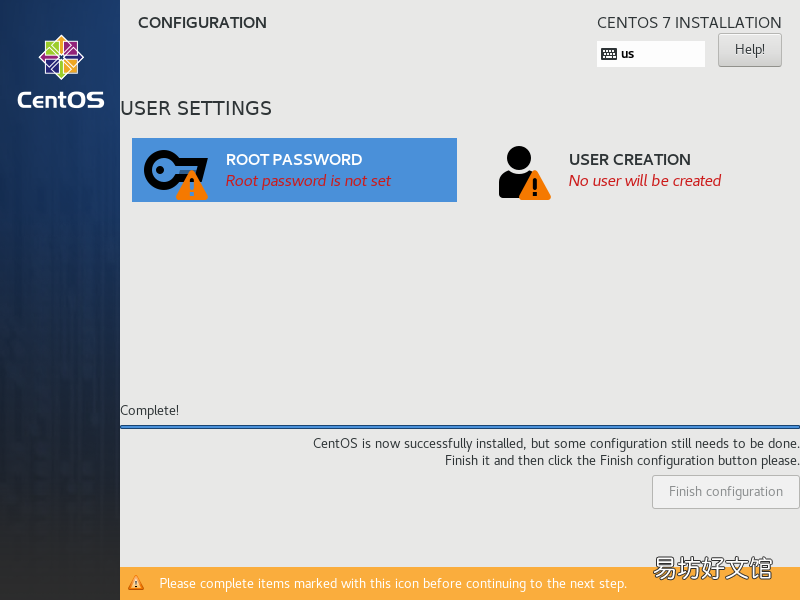Click the CONFIGURATION title

[x=203, y=22]
